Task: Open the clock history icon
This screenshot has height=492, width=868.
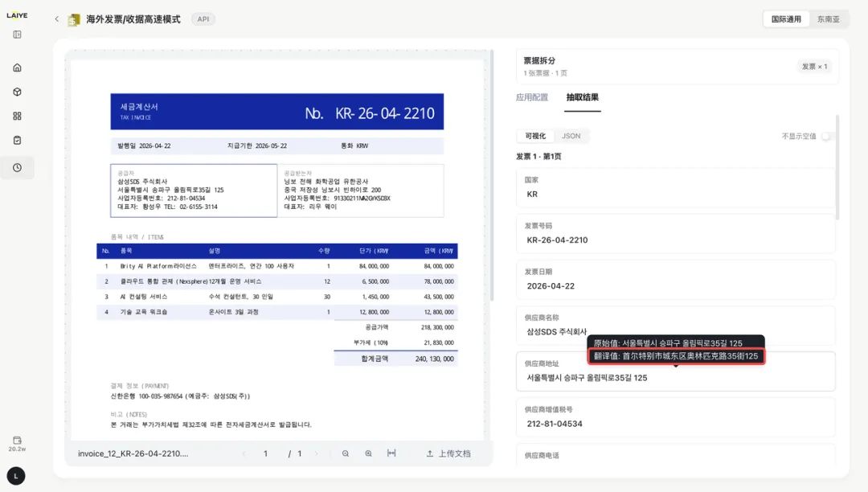Action: (x=17, y=168)
